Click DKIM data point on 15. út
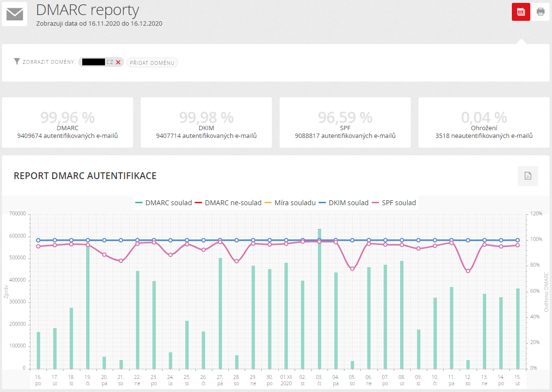The height and width of the screenshot is (392, 552). point(518,240)
